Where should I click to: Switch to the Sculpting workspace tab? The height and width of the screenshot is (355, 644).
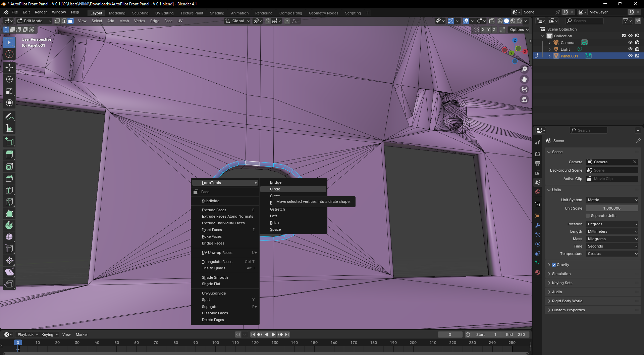point(140,13)
